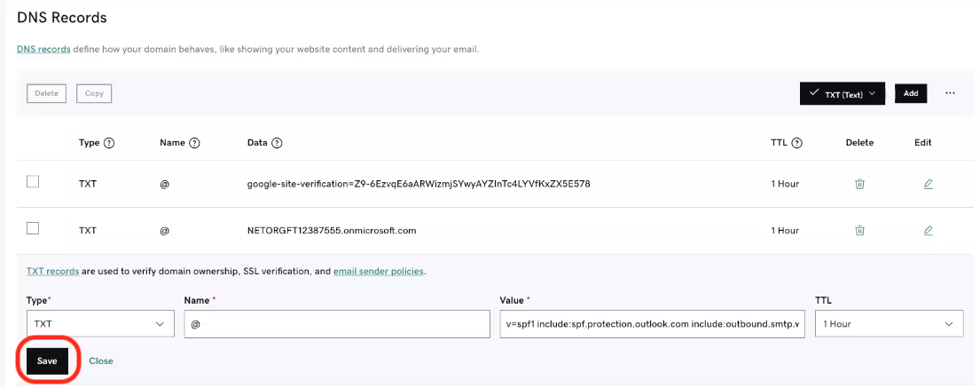
Task: Delete the NETORGFT12387555 TXT record via trash icon
Action: point(859,230)
